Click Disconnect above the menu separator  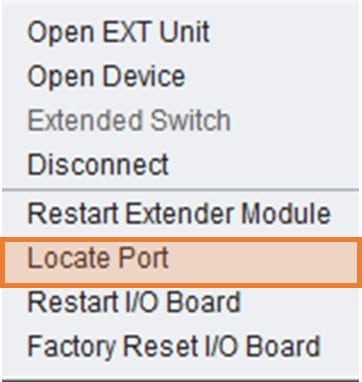click(180, 164)
